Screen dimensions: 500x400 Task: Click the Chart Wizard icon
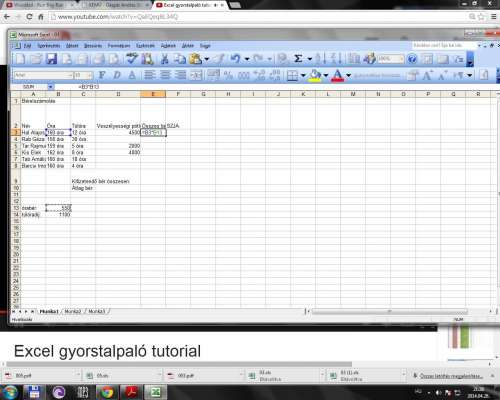tap(353, 59)
